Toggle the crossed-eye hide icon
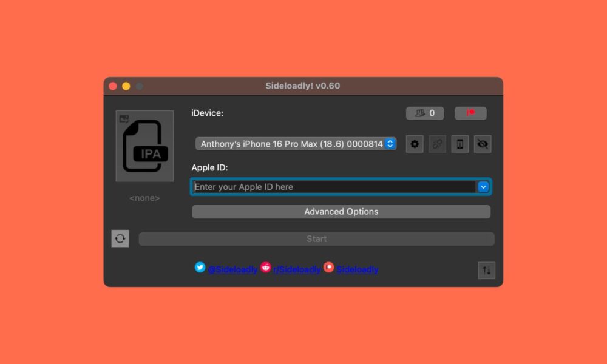The width and height of the screenshot is (607, 364). [483, 144]
